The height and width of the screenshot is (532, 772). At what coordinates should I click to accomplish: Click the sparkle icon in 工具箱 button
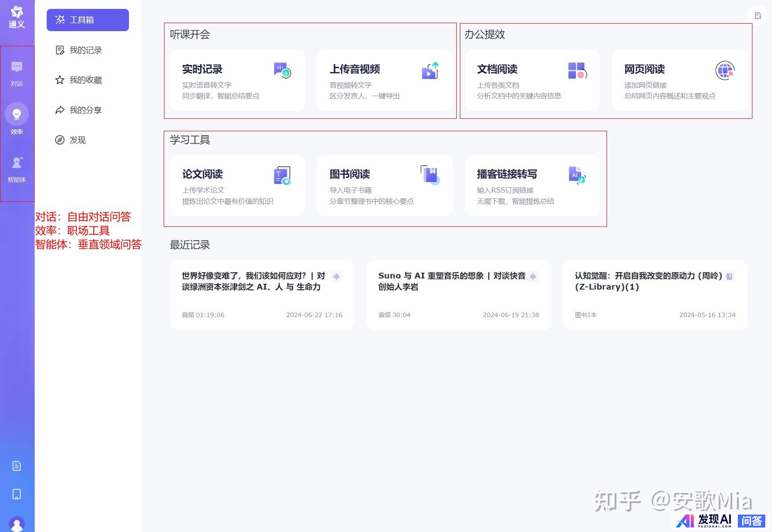click(x=60, y=20)
